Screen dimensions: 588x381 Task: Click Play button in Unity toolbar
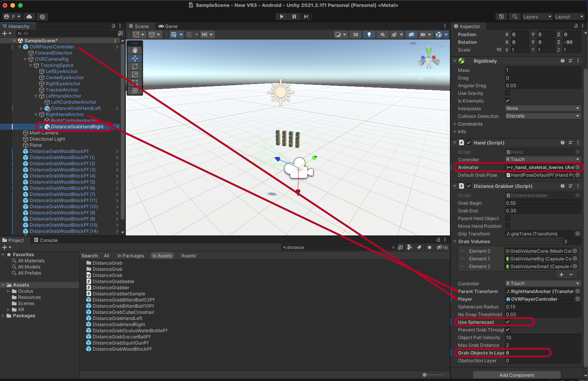coord(282,17)
